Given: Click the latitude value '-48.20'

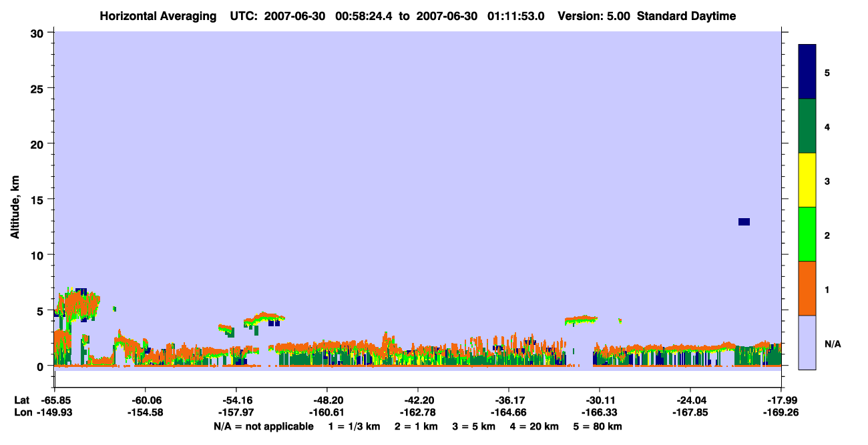Looking at the screenshot, I should [x=327, y=400].
